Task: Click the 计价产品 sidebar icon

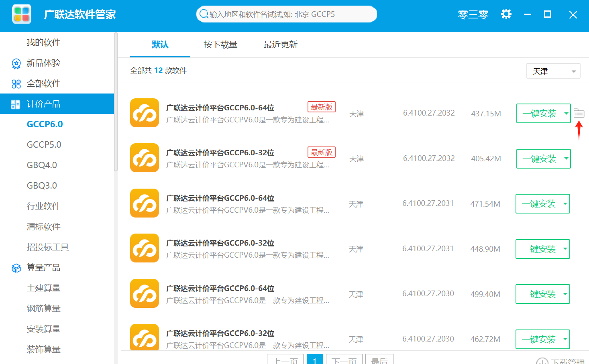Action: (x=15, y=104)
